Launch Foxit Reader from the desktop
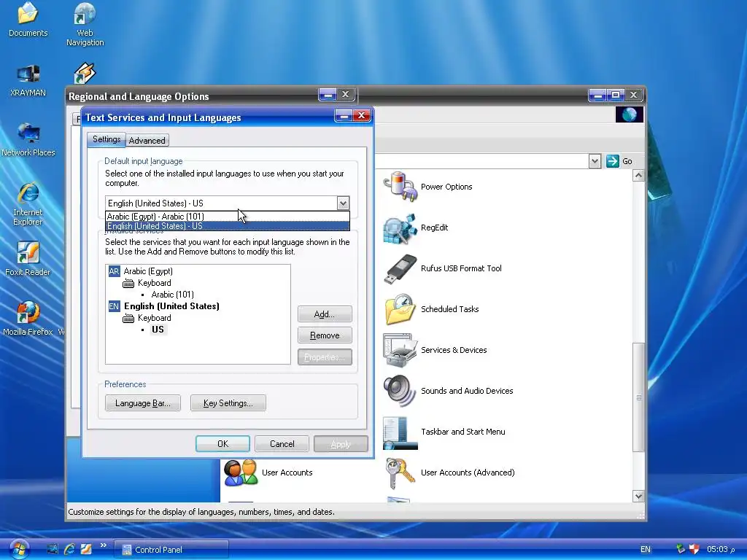This screenshot has height=560, width=747. (28, 259)
